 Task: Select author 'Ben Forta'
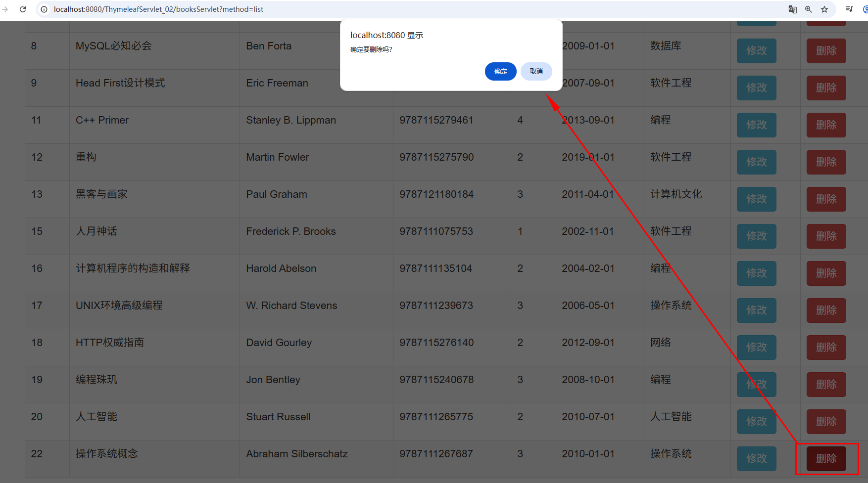[x=269, y=46]
